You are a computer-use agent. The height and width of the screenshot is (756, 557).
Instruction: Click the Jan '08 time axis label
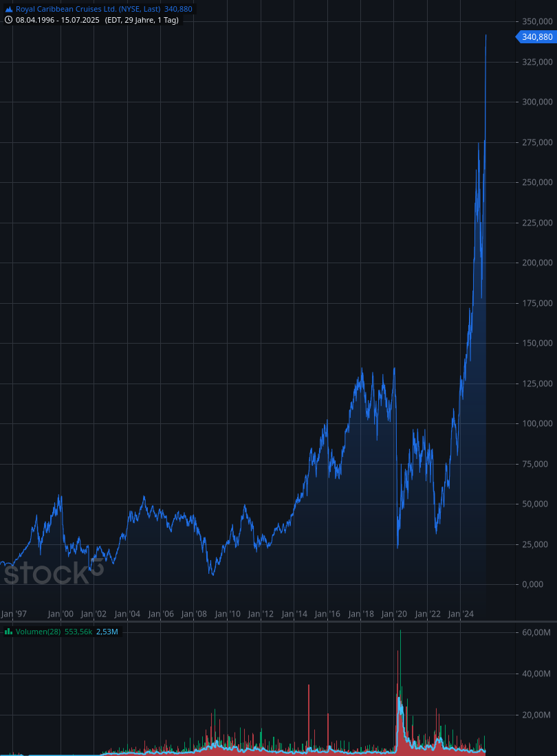click(x=194, y=614)
